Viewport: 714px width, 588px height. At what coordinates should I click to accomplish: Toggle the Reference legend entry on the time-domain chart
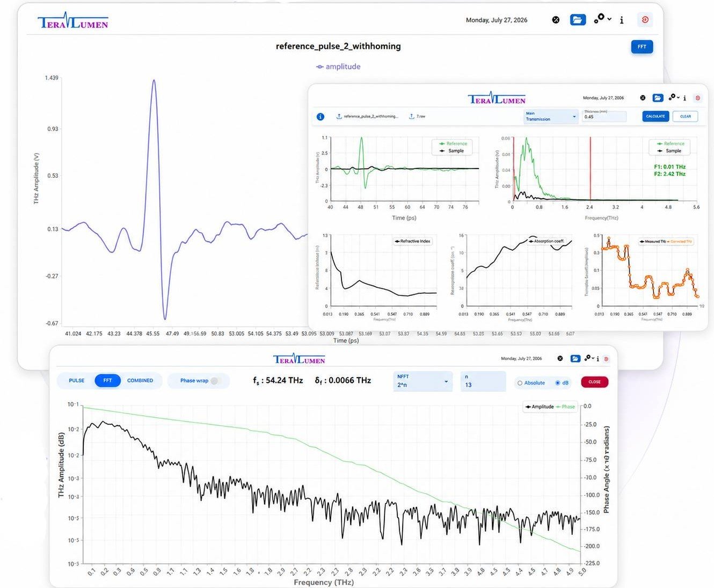click(453, 143)
